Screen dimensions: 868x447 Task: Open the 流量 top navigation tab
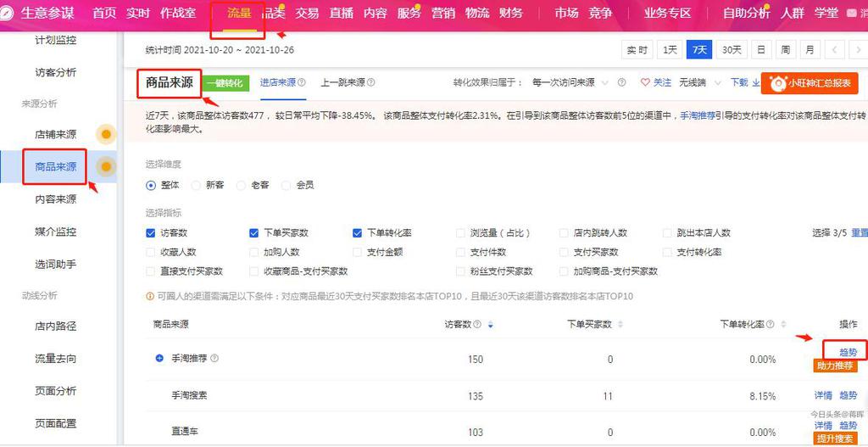click(239, 13)
